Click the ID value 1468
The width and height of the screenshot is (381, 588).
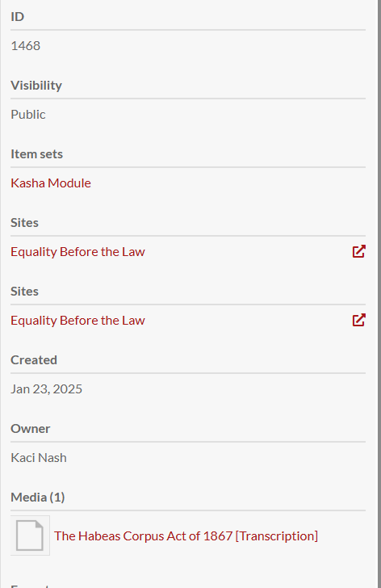(26, 46)
